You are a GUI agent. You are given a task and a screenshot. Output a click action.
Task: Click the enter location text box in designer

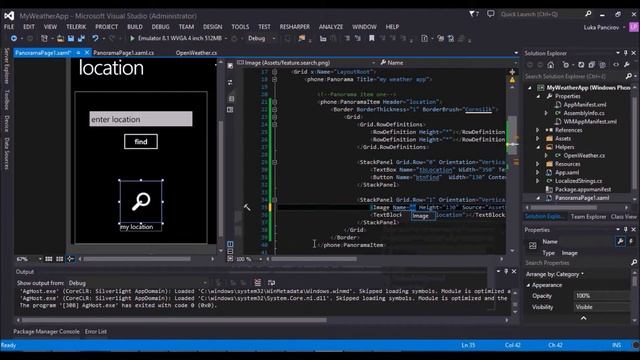point(141,119)
